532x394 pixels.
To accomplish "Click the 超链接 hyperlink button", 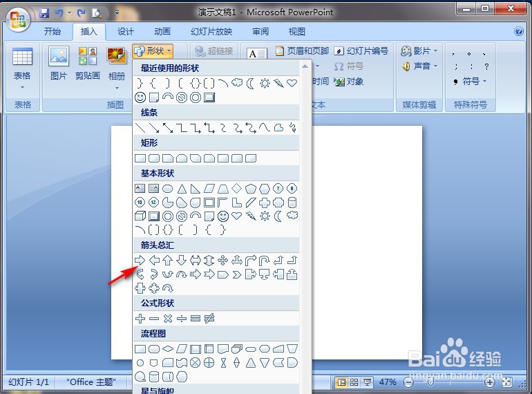I will pyautogui.click(x=214, y=51).
